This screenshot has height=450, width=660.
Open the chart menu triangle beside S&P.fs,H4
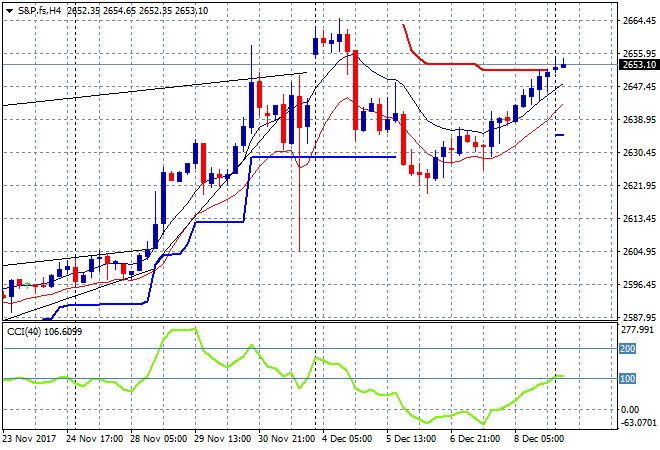(9, 11)
